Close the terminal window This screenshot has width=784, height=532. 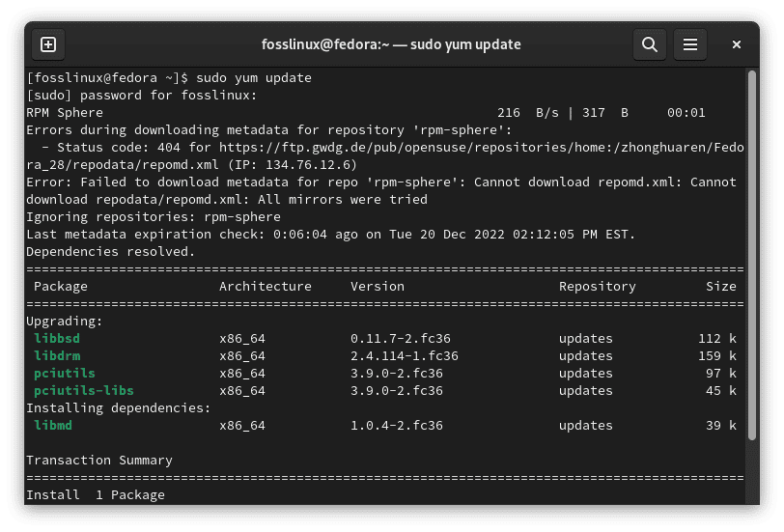(737, 44)
